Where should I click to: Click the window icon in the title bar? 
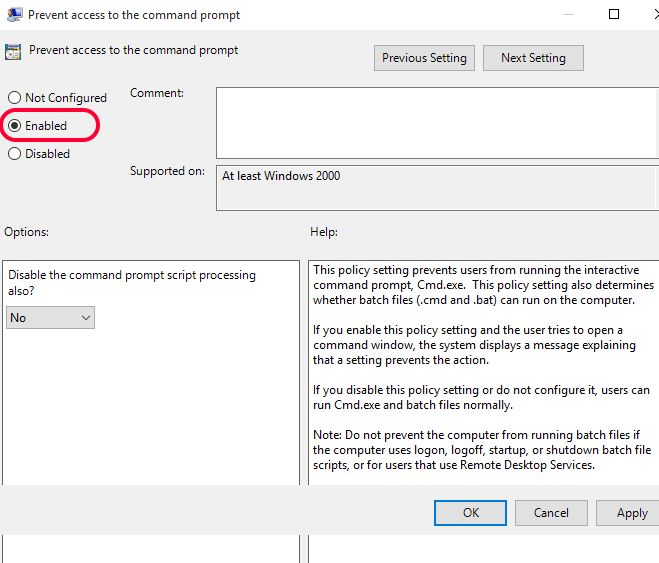click(x=15, y=15)
